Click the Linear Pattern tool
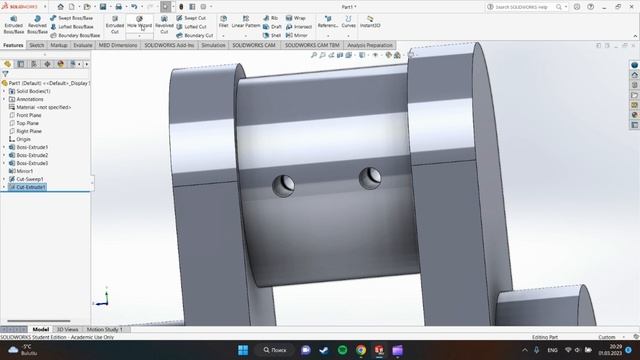640x360 pixels. (x=246, y=22)
